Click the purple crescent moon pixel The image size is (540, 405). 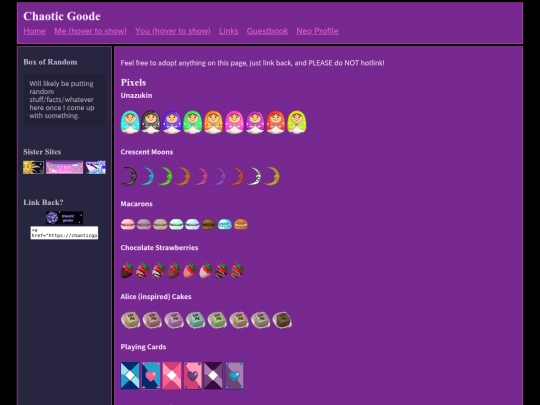(219, 176)
